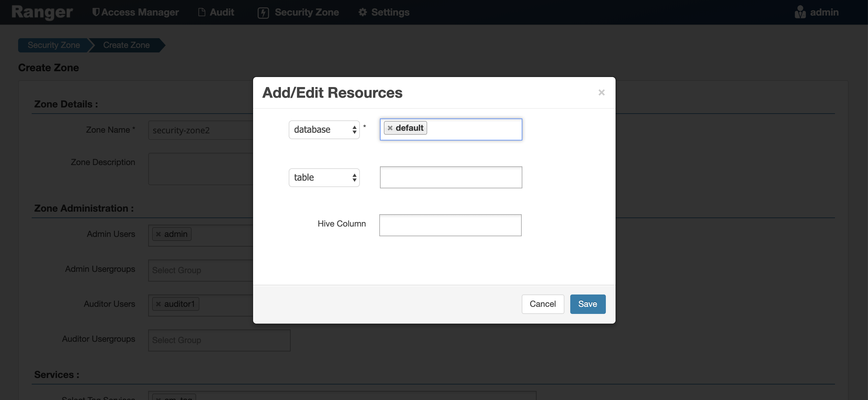Go to Security Zone breadcrumb
The height and width of the screenshot is (400, 868).
54,45
